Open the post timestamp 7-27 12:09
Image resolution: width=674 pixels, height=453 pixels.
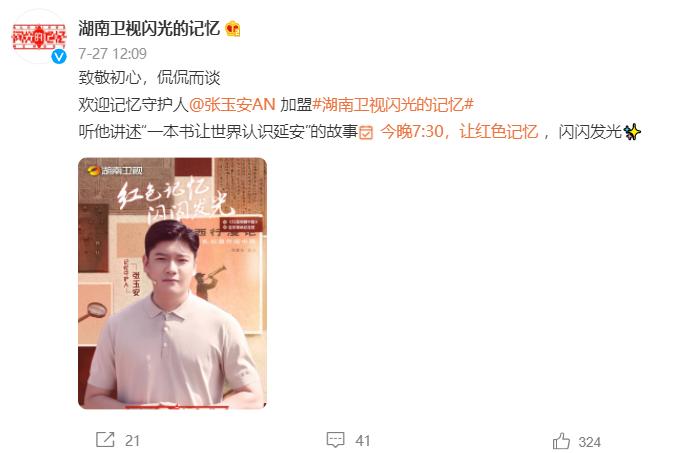point(113,54)
